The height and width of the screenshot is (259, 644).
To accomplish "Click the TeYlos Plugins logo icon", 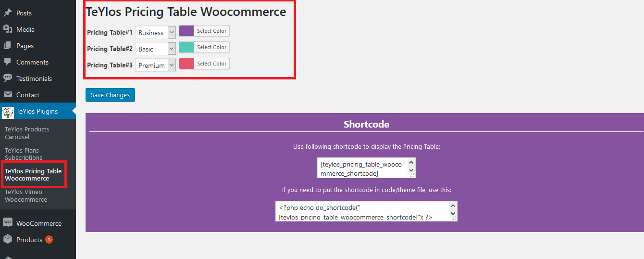I will pos(8,112).
